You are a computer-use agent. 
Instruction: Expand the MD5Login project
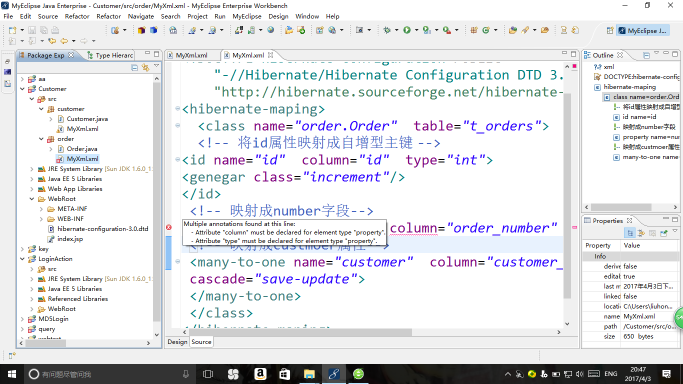pos(22,319)
